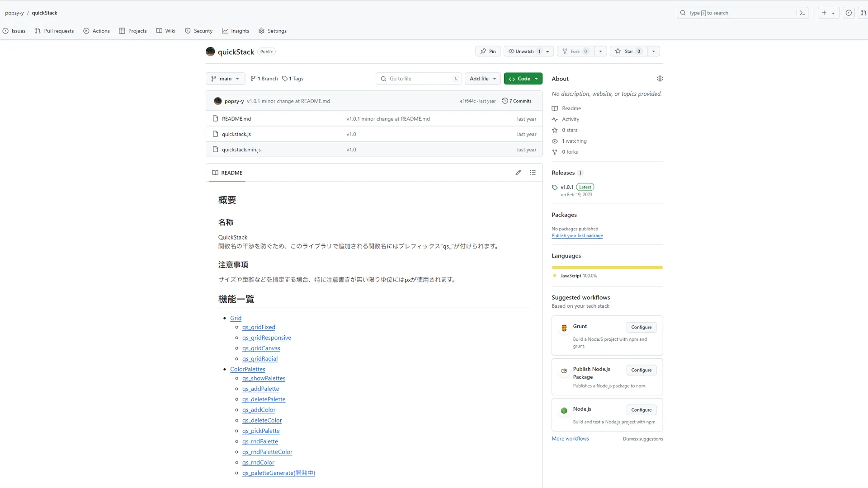Open the Wiki tab
This screenshot has width=868, height=488.
tap(165, 31)
